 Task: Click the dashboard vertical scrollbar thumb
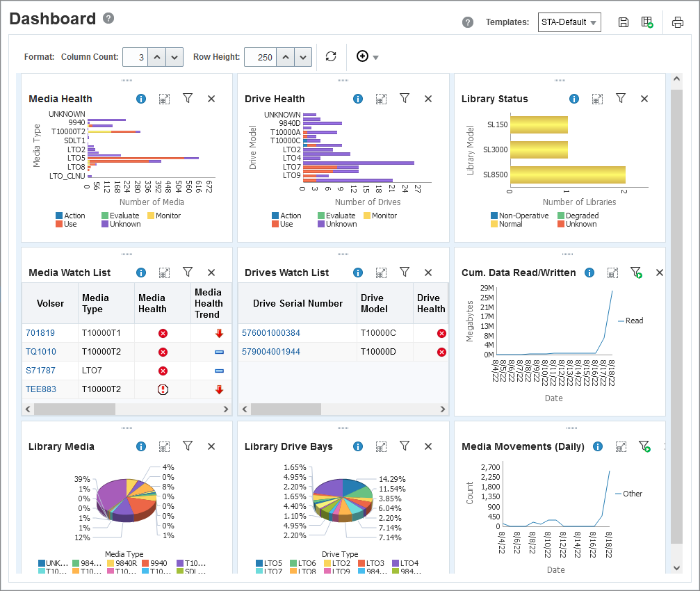[x=677, y=316]
